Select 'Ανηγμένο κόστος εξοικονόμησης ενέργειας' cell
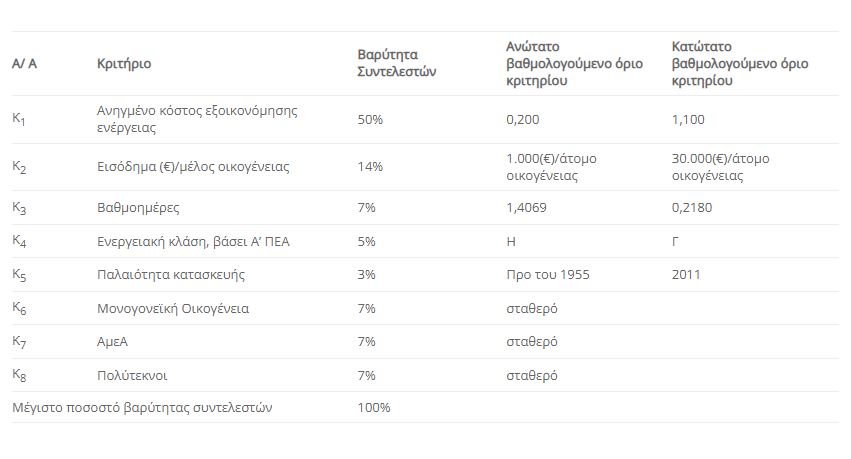851x459 pixels. click(197, 119)
